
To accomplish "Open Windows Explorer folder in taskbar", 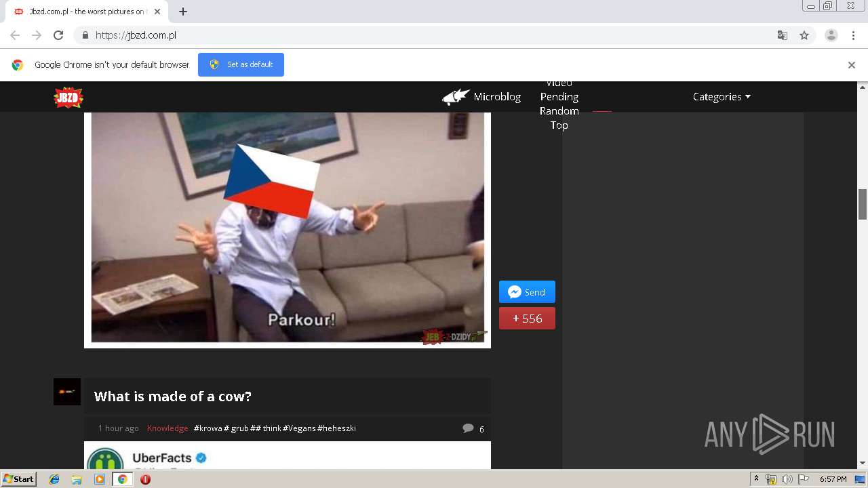I will coord(77,479).
